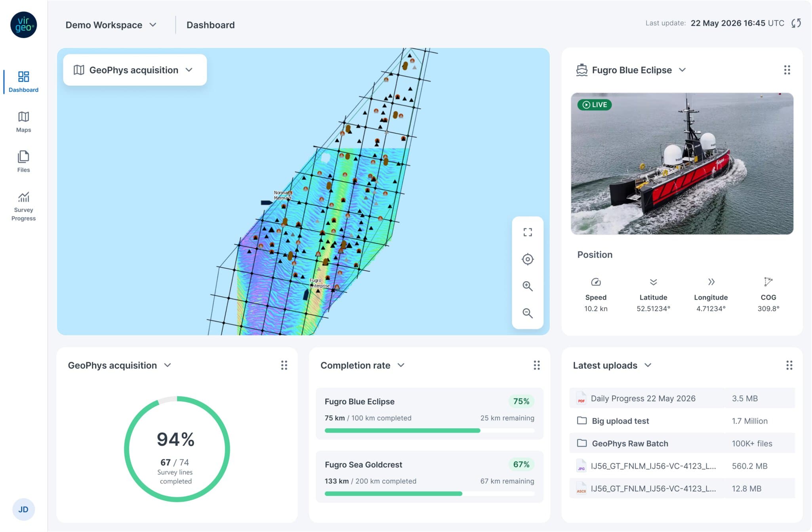Click the Dashboard breadcrumb title
Image resolution: width=812 pixels, height=532 pixels.
click(x=210, y=25)
